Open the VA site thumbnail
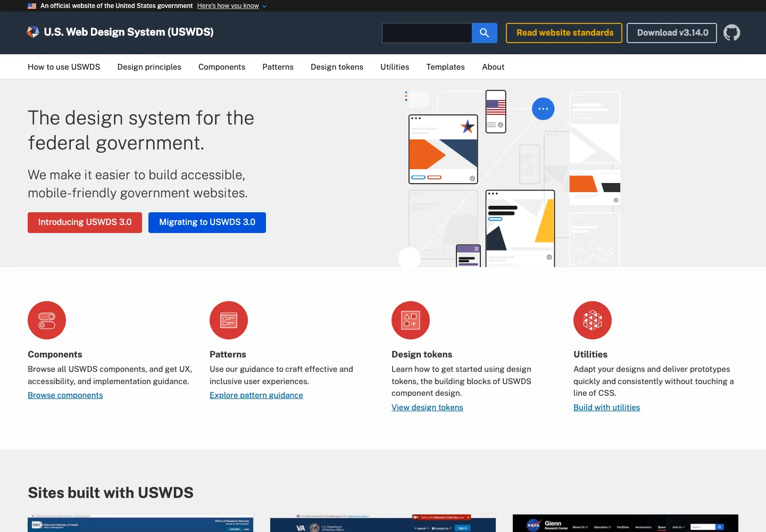The width and height of the screenshot is (766, 532). (x=383, y=523)
